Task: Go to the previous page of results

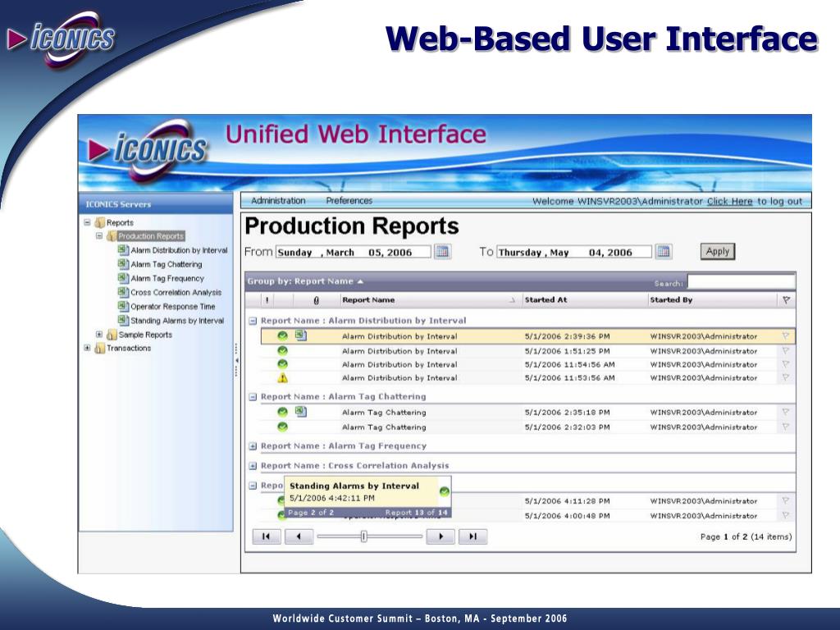Action: coord(299,536)
